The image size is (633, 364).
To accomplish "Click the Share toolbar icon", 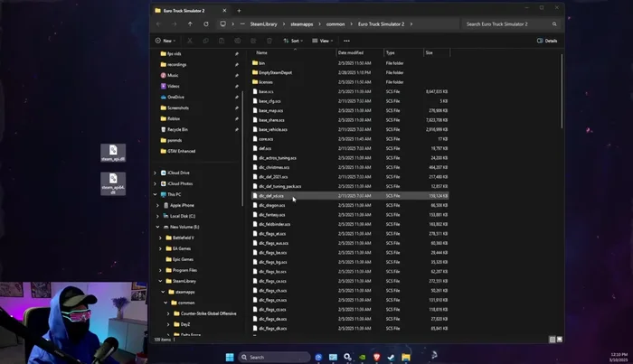I will point(253,41).
